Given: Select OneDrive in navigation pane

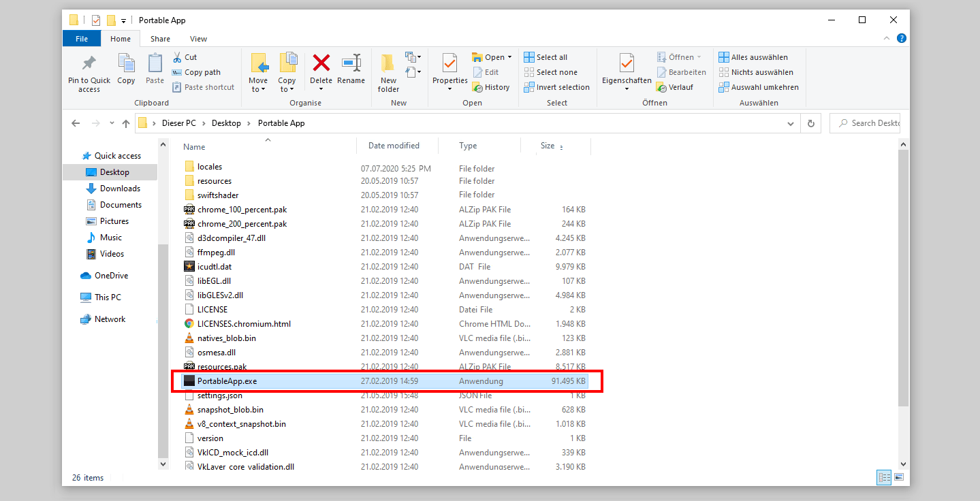Looking at the screenshot, I should 104,276.
